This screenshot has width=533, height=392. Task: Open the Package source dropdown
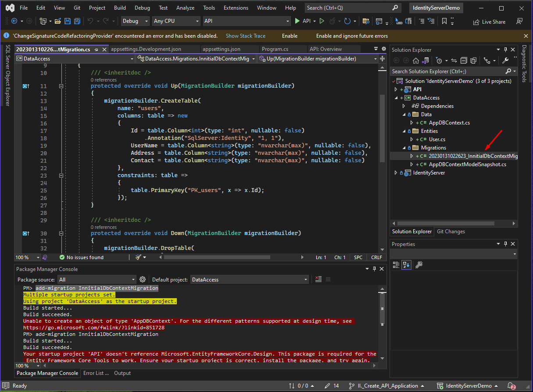pyautogui.click(x=97, y=279)
